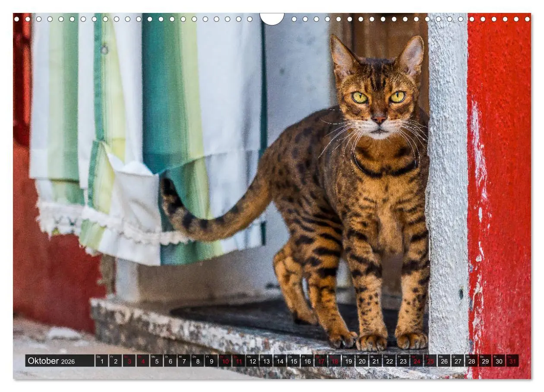This screenshot has height=392, width=544.
Task: Click date 8 (Do) in the calendar strip
Action: pos(197,361)
